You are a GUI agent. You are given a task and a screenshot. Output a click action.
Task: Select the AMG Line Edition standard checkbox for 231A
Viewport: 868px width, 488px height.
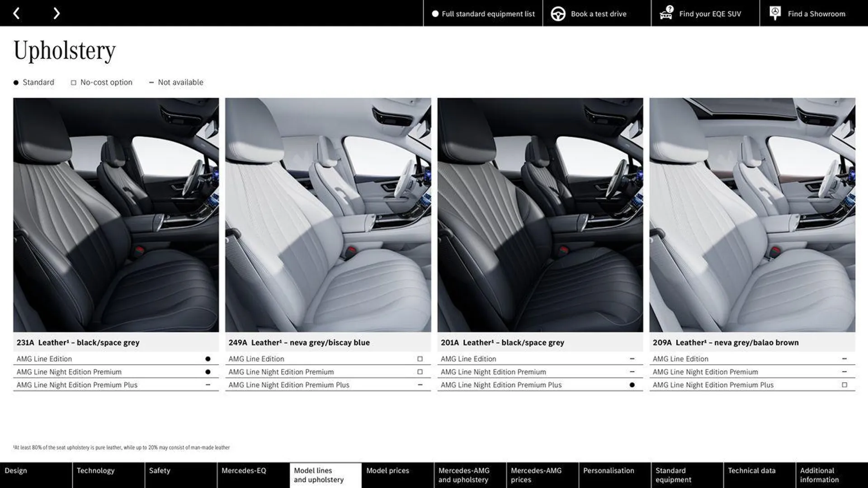208,359
